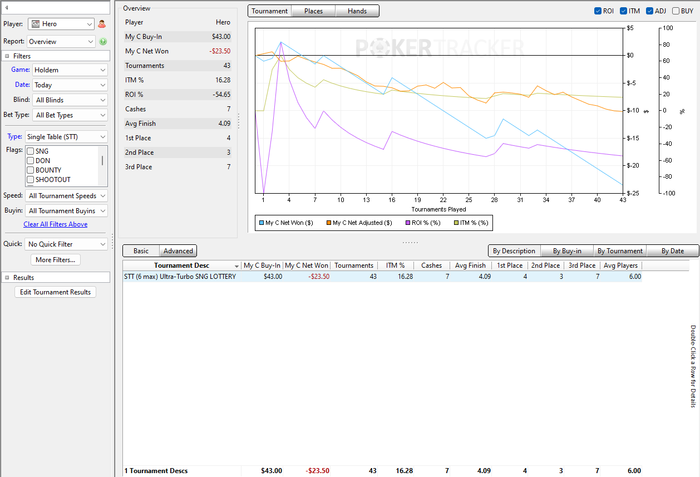Enable the BUY chart checkbox
The width and height of the screenshot is (700, 477).
(x=676, y=11)
